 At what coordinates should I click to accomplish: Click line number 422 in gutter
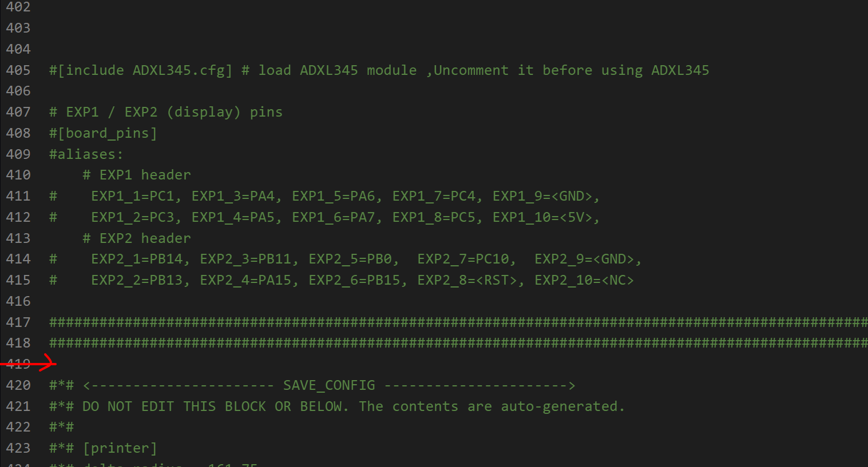pyautogui.click(x=18, y=427)
